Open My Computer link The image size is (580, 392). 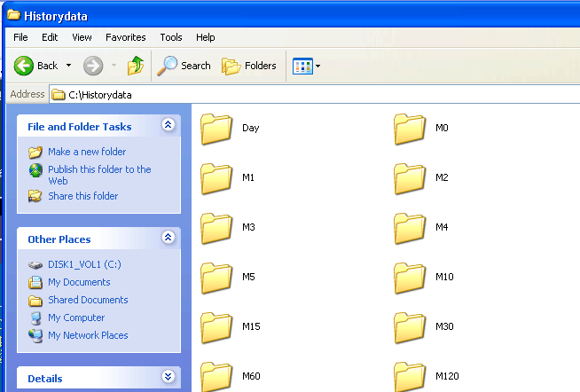pyautogui.click(x=76, y=318)
